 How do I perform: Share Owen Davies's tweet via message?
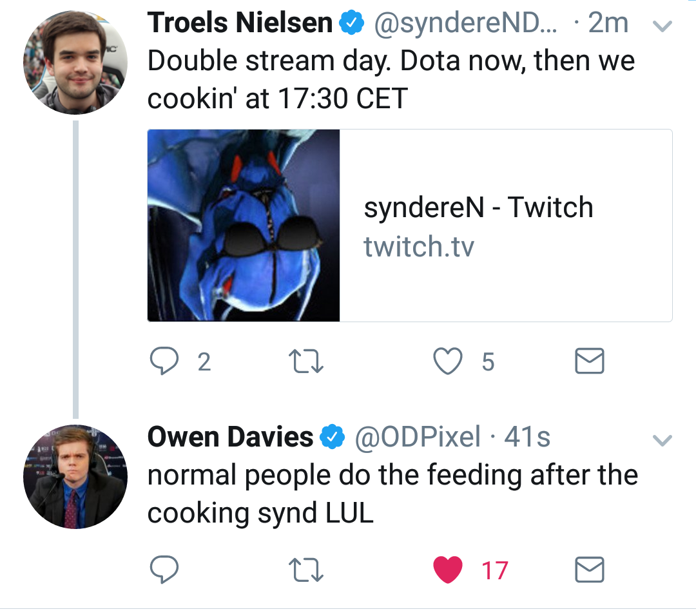click(x=589, y=570)
